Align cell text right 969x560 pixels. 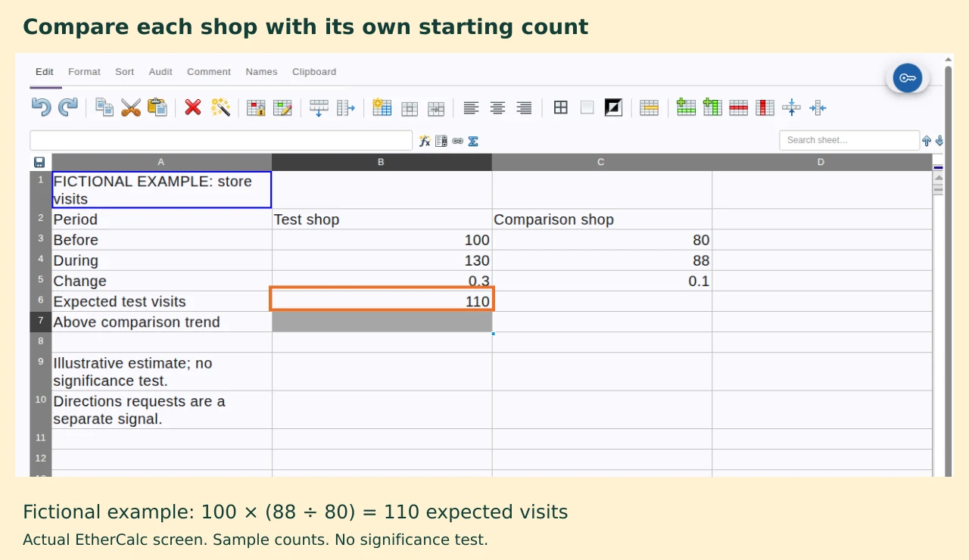coord(524,108)
